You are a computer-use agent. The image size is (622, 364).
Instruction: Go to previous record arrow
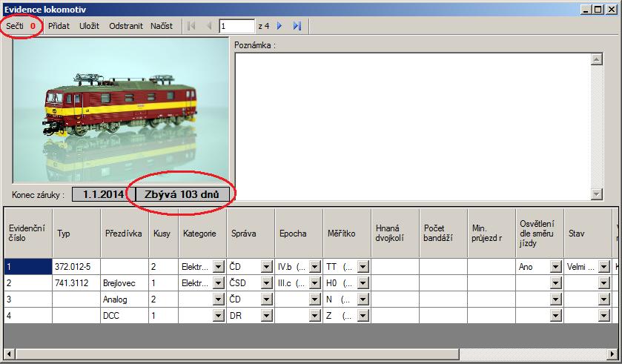pyautogui.click(x=208, y=26)
